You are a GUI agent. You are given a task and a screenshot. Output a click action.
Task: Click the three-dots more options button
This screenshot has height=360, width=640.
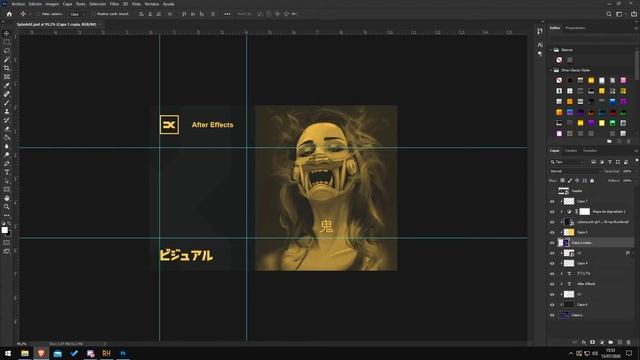tap(227, 14)
